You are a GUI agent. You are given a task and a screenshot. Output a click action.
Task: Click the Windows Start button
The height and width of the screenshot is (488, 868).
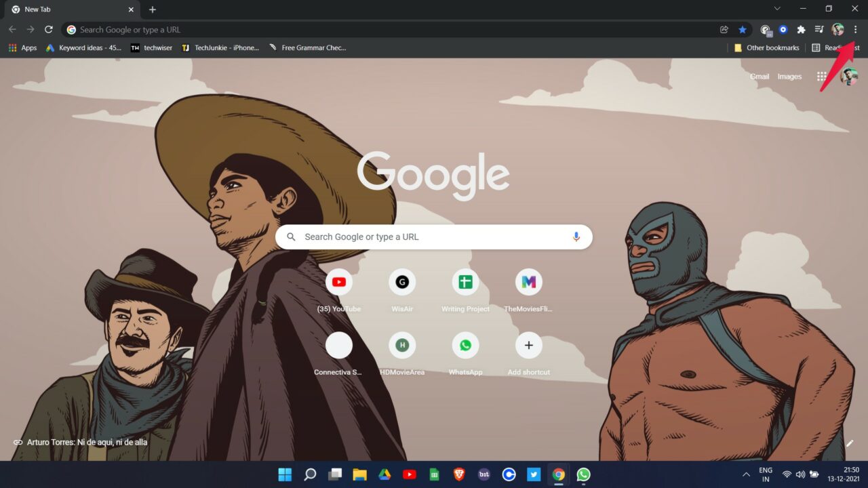point(285,474)
